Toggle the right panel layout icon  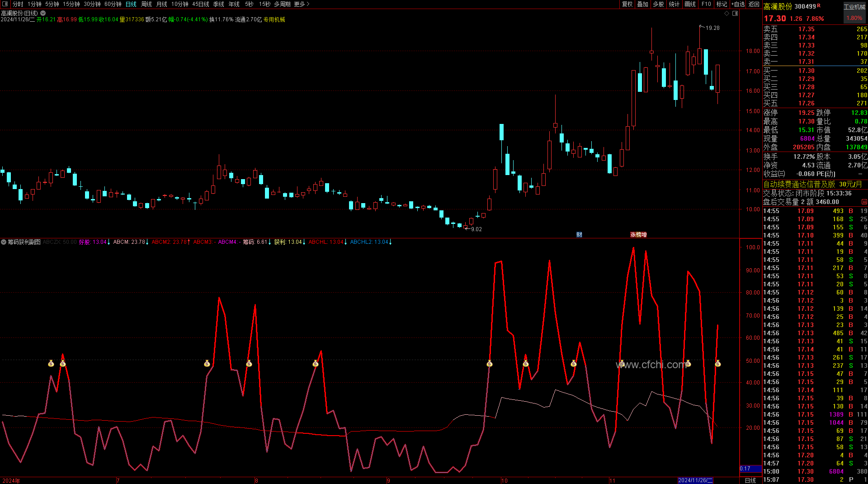[x=735, y=14]
